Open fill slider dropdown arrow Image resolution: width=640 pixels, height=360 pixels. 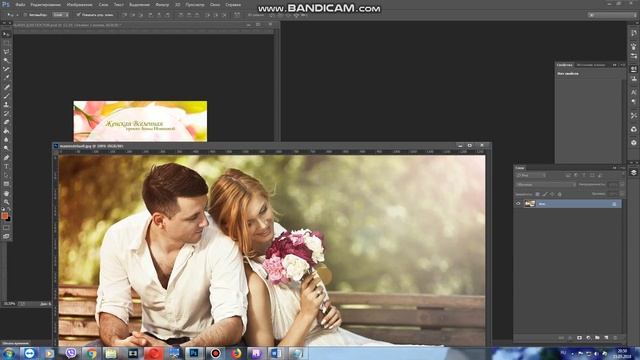(x=622, y=194)
